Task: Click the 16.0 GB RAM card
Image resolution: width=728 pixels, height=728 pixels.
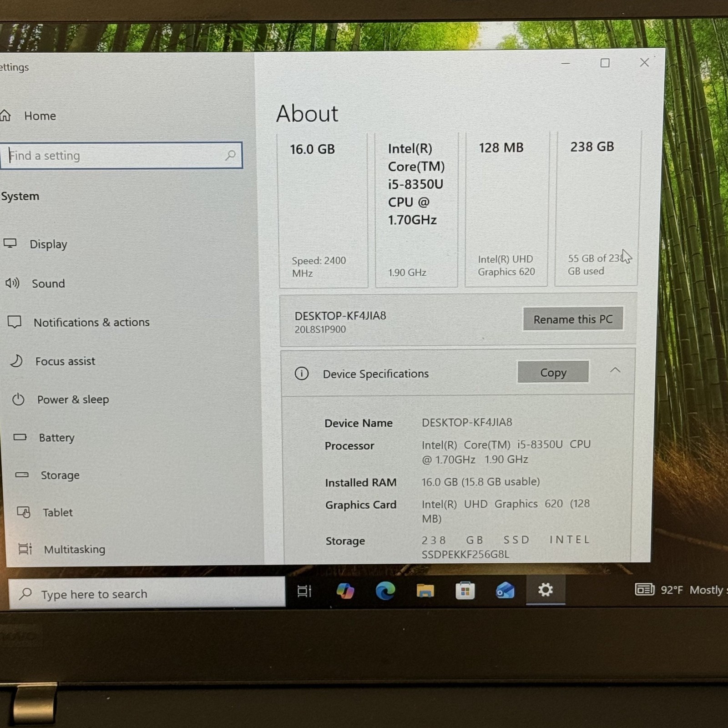Action: click(x=324, y=210)
